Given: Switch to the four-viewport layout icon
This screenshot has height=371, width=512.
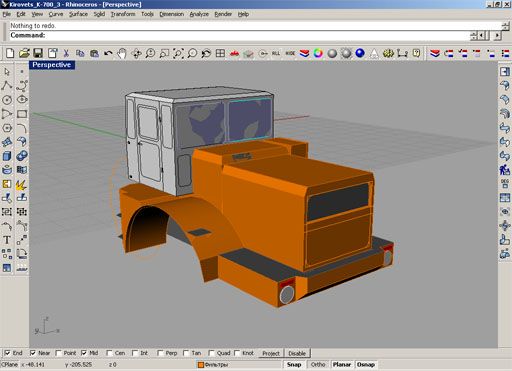Looking at the screenshot, I should point(220,53).
